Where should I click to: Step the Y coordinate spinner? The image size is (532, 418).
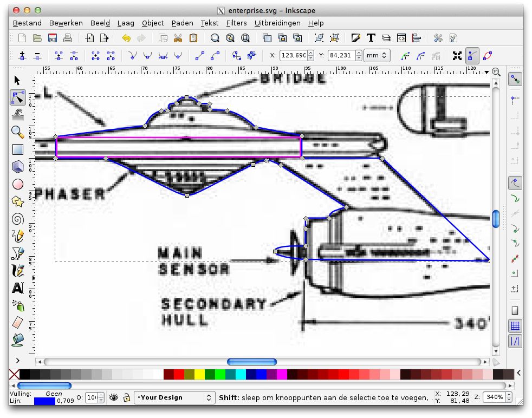point(359,55)
